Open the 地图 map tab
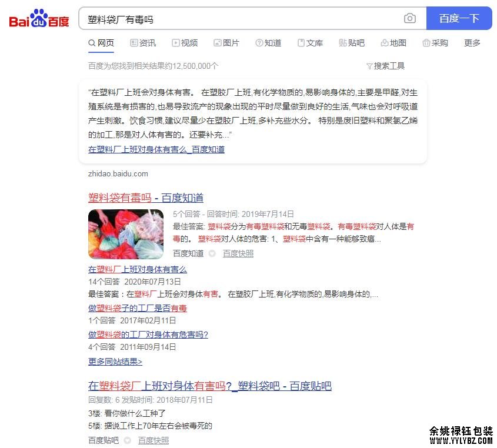This screenshot has width=497, height=448. pyautogui.click(x=393, y=43)
